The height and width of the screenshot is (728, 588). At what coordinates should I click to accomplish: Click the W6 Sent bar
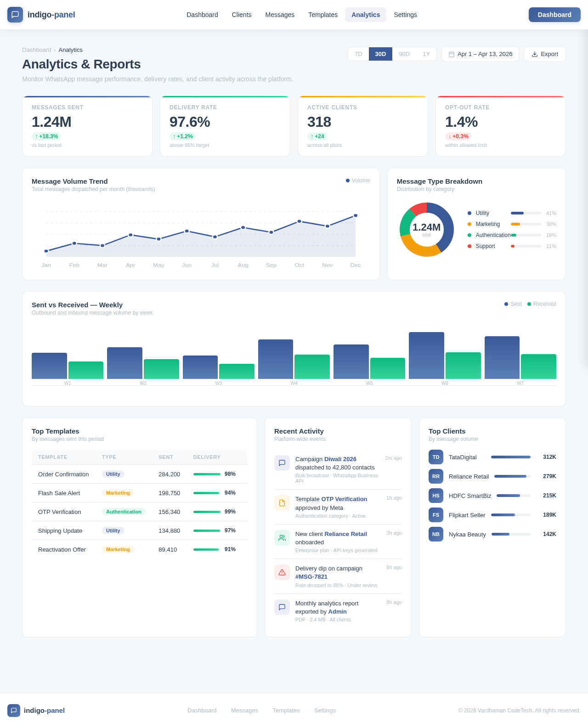point(426,356)
